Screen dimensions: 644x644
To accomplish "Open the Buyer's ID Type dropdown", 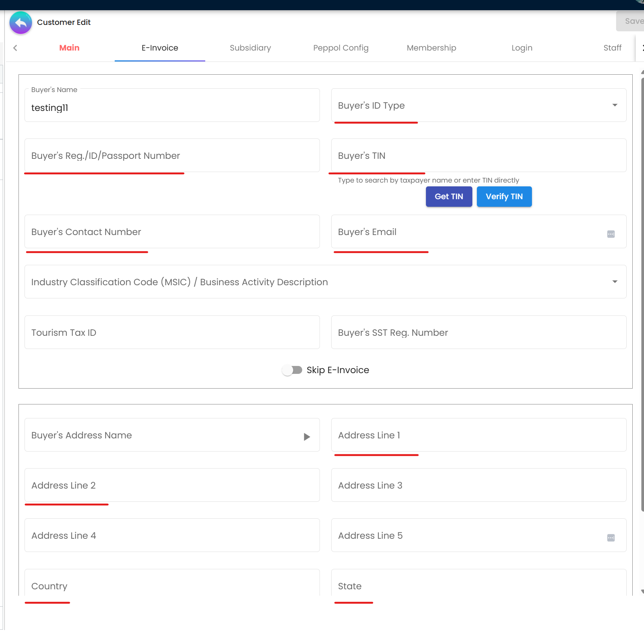I will (x=615, y=105).
